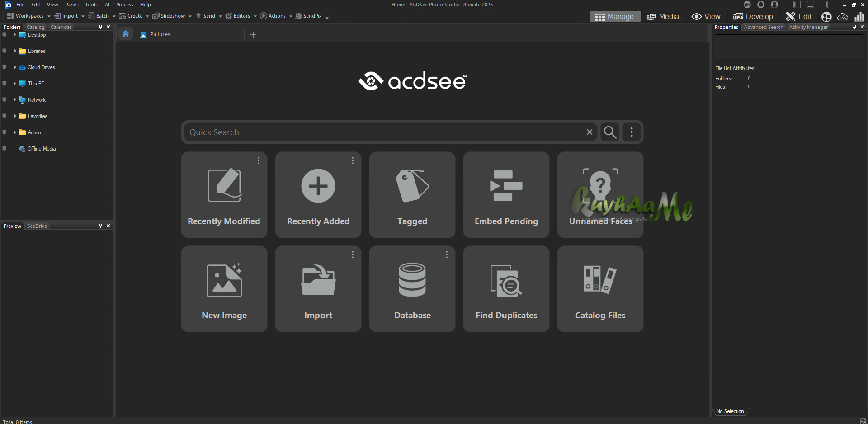Open the Recently Modified tile
Viewport: 868px width, 424px height.
tap(224, 195)
